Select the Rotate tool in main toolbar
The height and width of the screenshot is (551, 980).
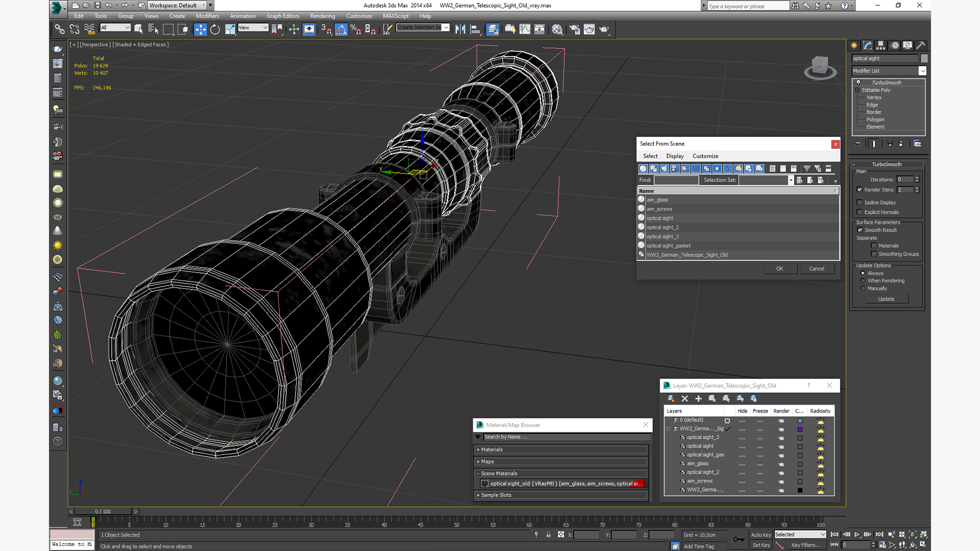(x=215, y=30)
